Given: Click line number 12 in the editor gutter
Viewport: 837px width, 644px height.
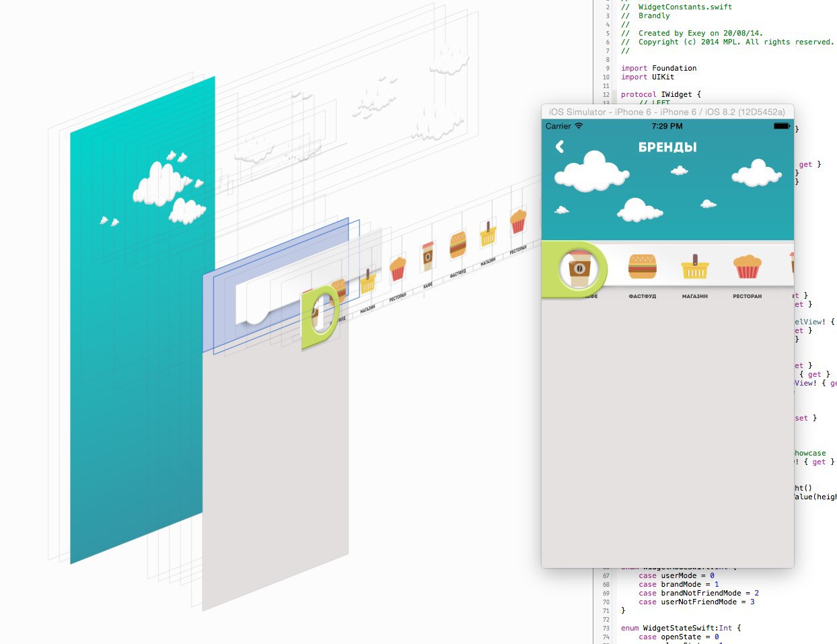Looking at the screenshot, I should (x=606, y=95).
